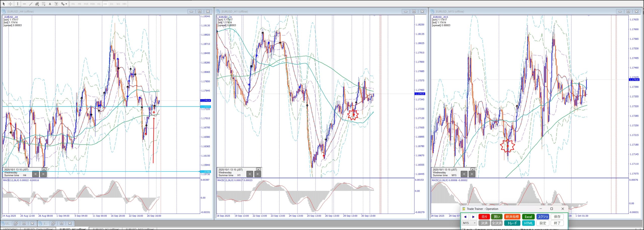Step back using '<' on H1 chart
The image size is (644, 230).
(250, 174)
